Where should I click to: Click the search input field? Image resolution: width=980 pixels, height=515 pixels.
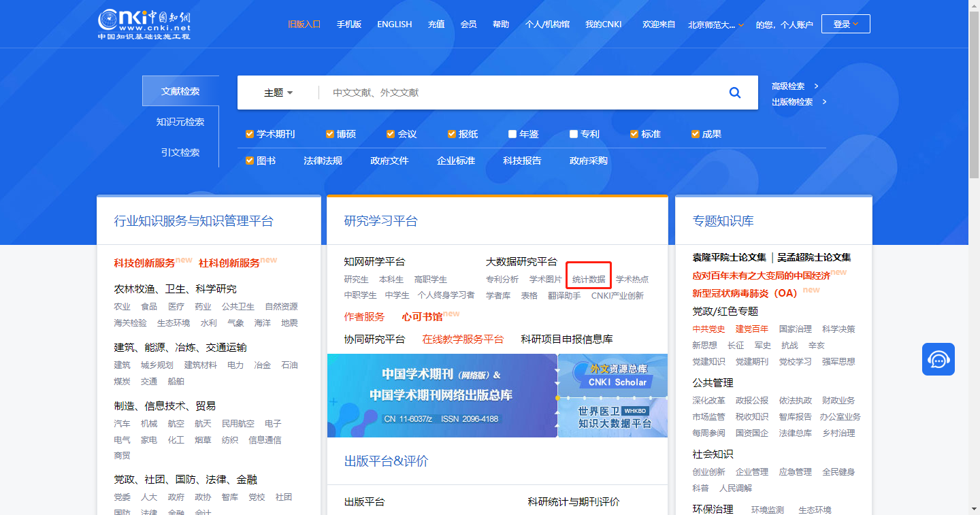point(517,93)
